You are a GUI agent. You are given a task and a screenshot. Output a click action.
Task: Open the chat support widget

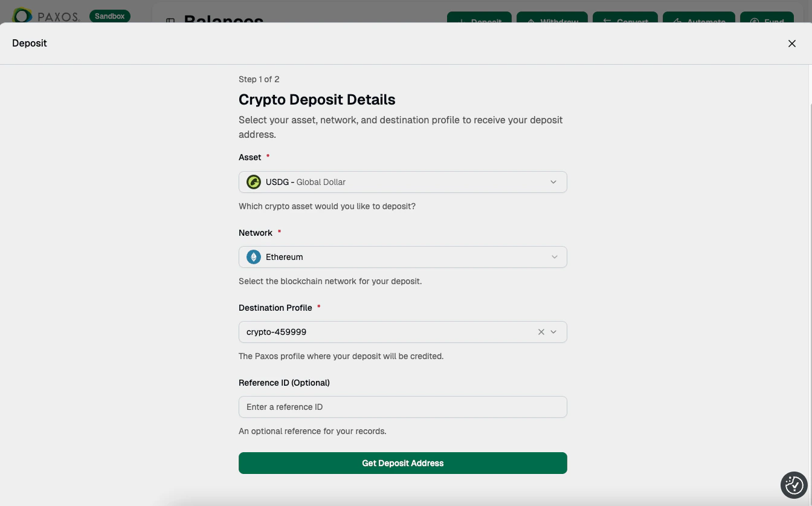pos(793,485)
